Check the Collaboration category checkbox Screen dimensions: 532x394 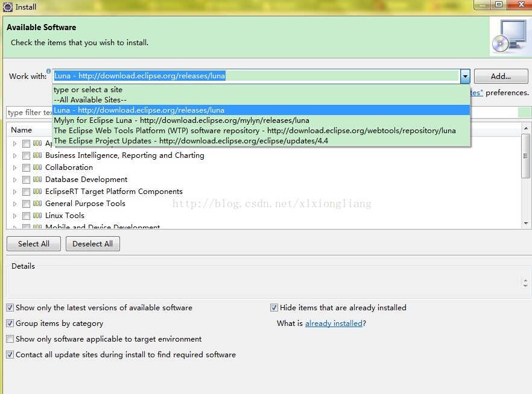(x=26, y=167)
